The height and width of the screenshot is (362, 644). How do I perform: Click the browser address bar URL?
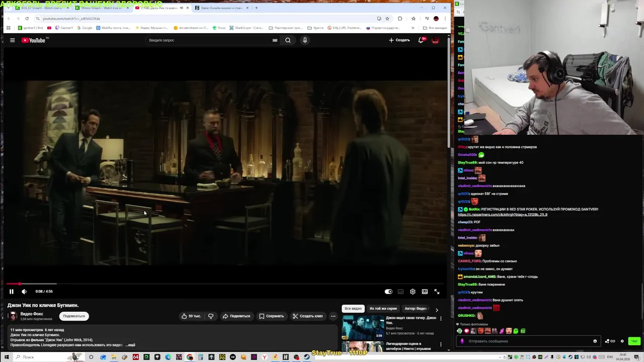click(x=71, y=19)
